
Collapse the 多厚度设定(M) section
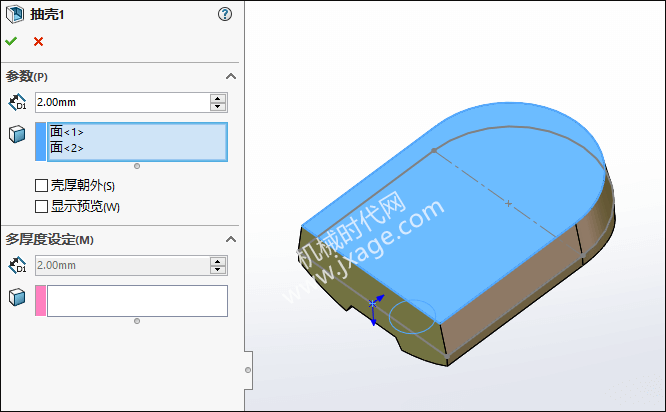click(231, 240)
